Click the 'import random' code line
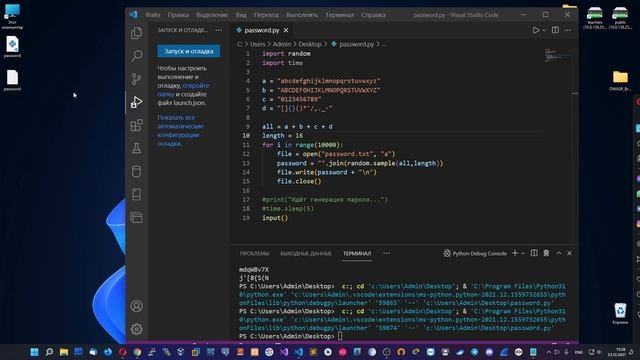Viewport: 640px width, 360px height. pyautogui.click(x=286, y=53)
